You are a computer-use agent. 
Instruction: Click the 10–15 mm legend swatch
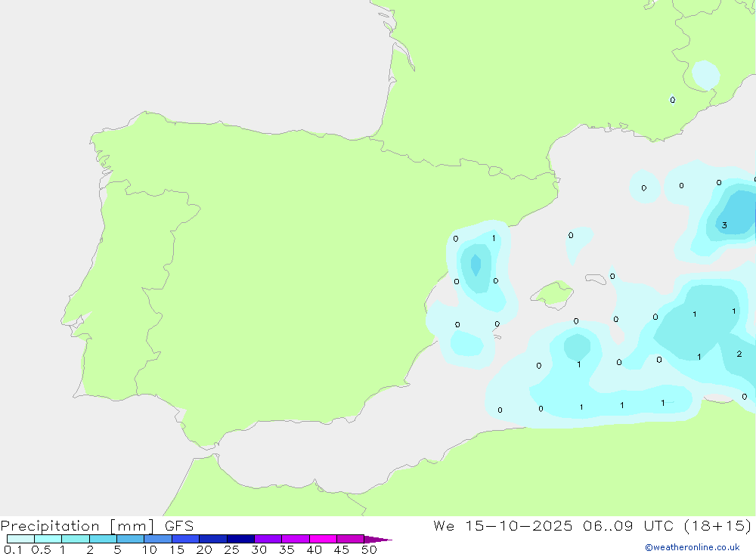click(x=158, y=539)
